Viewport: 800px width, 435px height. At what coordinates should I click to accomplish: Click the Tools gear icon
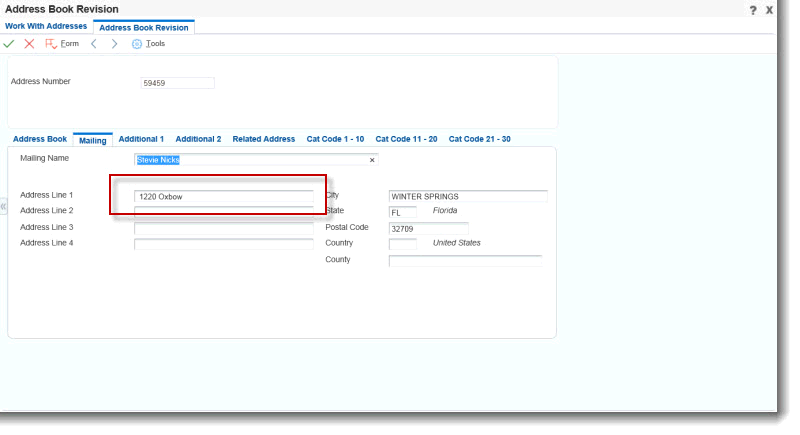[138, 44]
